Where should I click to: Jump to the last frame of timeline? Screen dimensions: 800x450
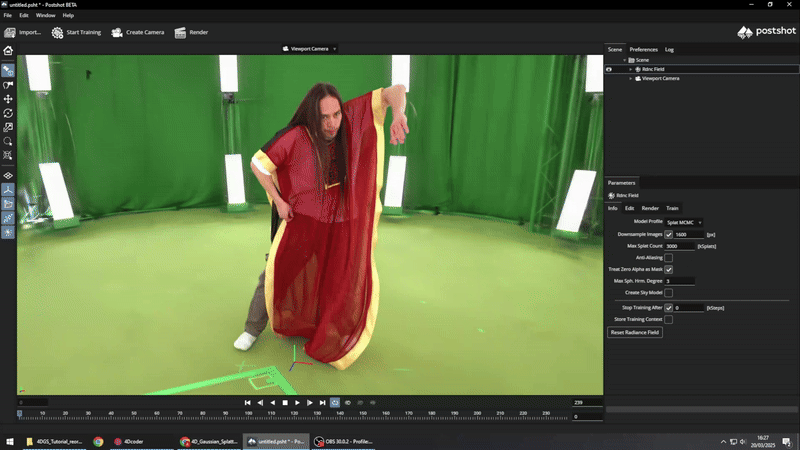click(x=322, y=402)
